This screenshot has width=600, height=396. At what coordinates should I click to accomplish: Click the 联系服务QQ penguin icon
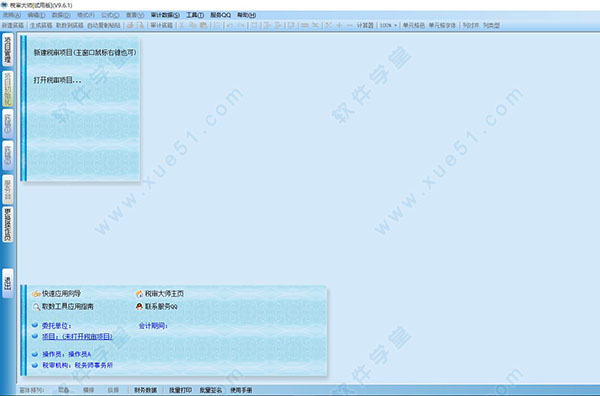tap(139, 306)
